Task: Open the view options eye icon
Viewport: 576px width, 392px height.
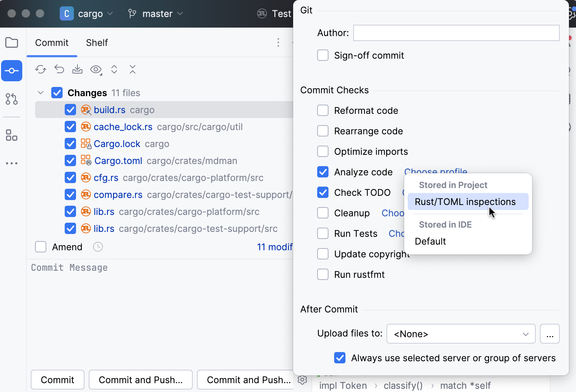Action: tap(96, 70)
